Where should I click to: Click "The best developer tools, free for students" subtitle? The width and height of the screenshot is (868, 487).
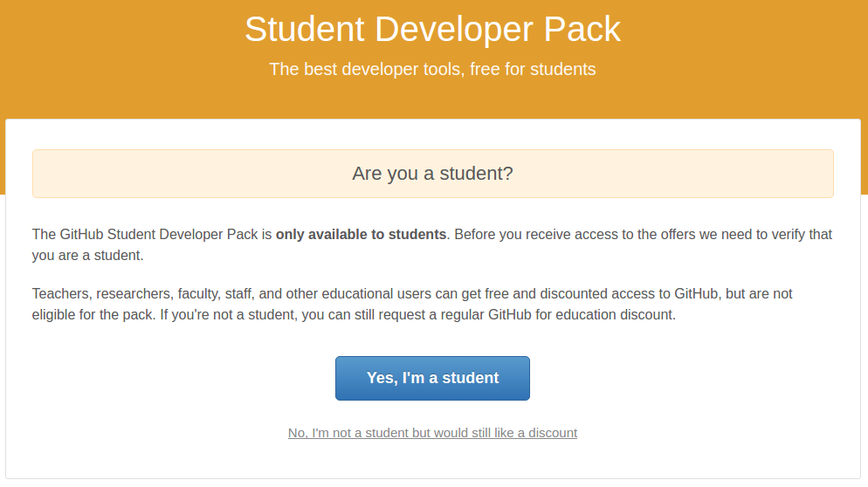[x=432, y=69]
